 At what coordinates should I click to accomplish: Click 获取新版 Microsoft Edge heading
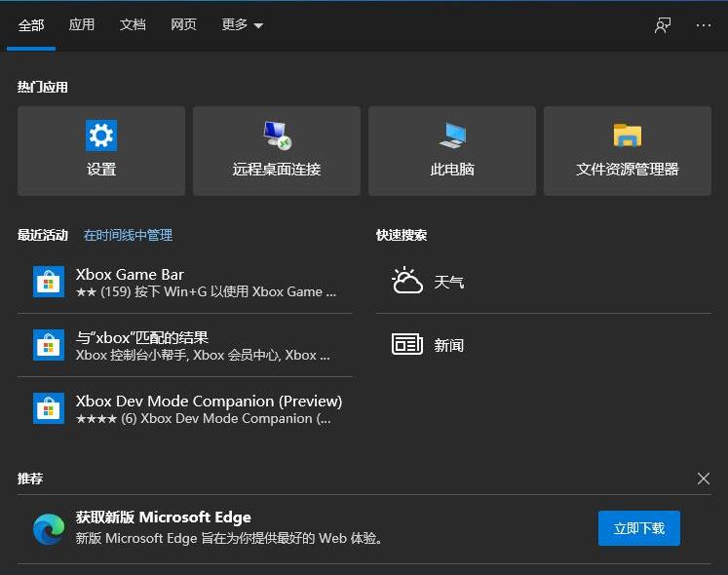164,517
